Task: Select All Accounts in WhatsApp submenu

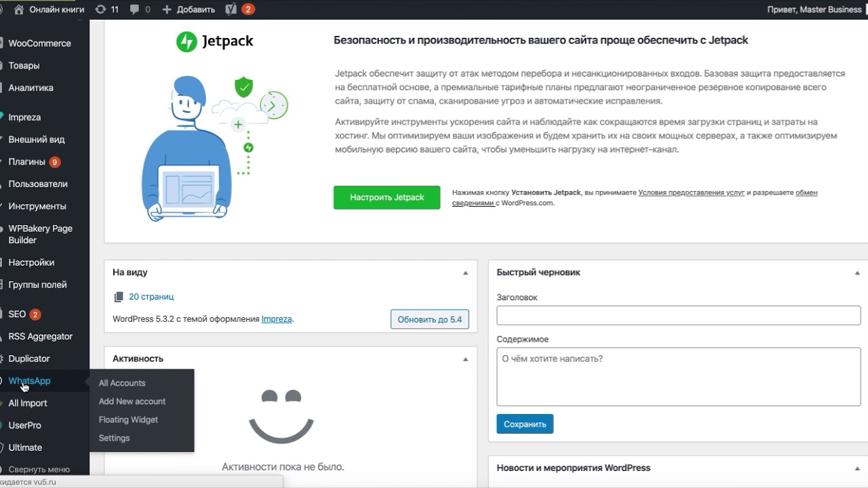Action: click(x=122, y=384)
